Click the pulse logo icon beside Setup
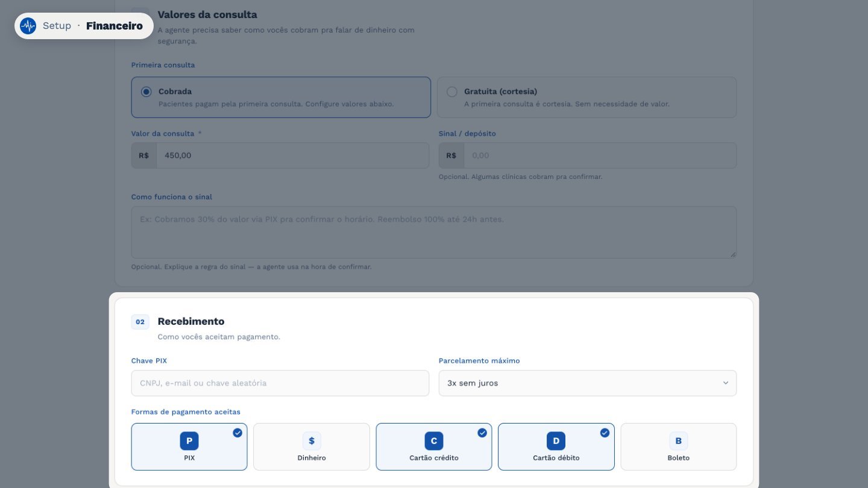 tap(28, 26)
